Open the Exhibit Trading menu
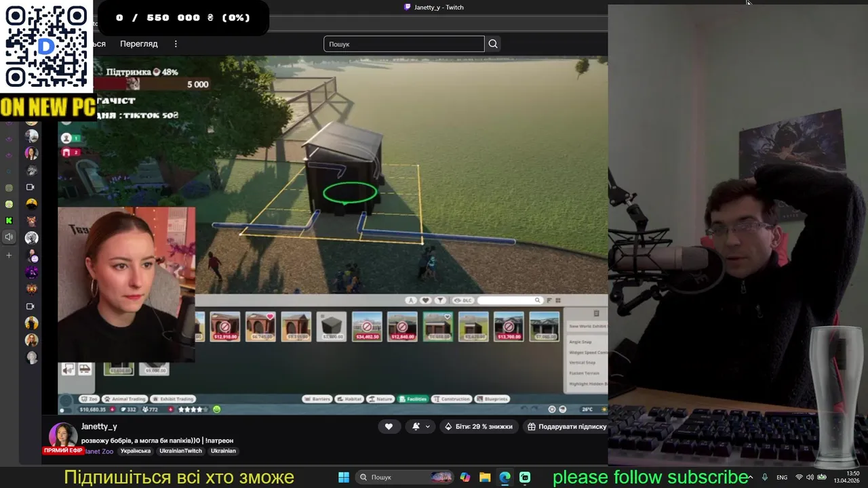This screenshot has height=488, width=868. pos(173,399)
